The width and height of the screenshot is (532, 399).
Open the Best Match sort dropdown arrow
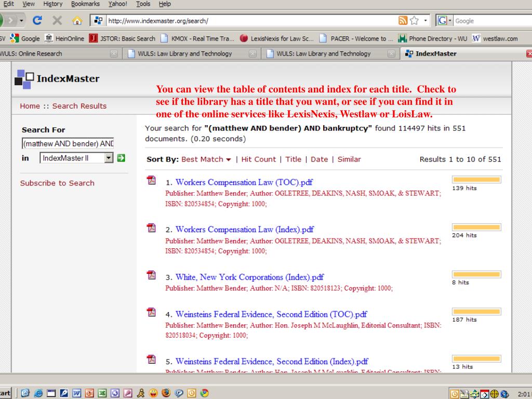pyautogui.click(x=229, y=159)
